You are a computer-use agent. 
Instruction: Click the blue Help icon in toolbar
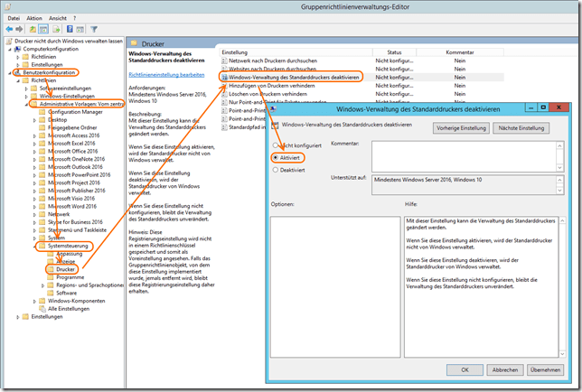69,29
